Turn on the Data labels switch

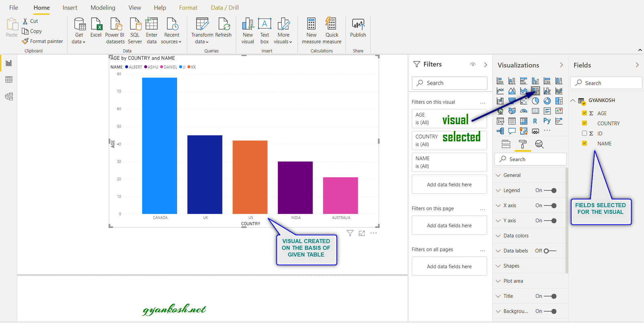click(x=550, y=251)
